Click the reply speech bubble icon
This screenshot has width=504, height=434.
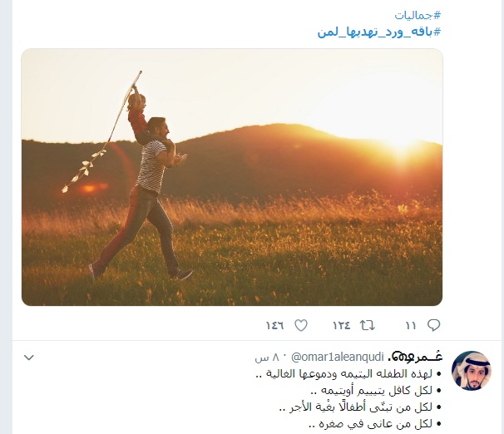pyautogui.click(x=433, y=325)
